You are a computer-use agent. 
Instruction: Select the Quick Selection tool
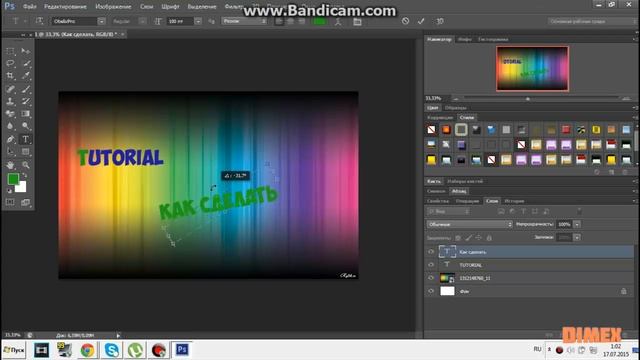point(26,63)
